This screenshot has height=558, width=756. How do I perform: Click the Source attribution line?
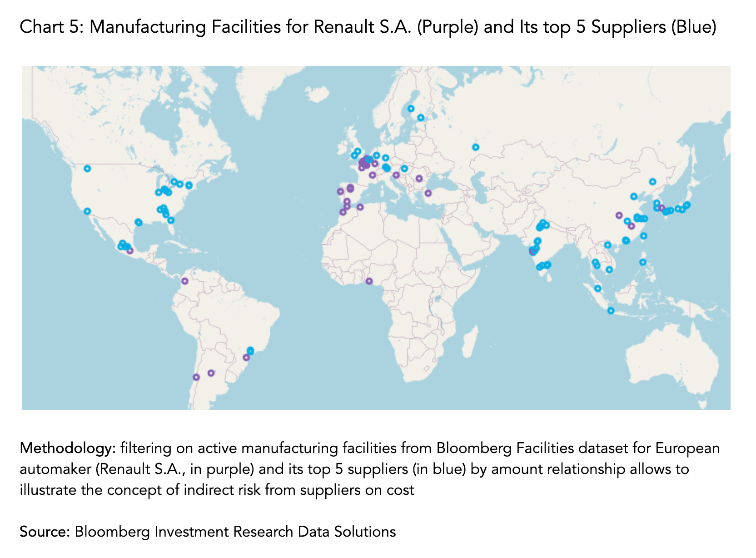click(208, 531)
